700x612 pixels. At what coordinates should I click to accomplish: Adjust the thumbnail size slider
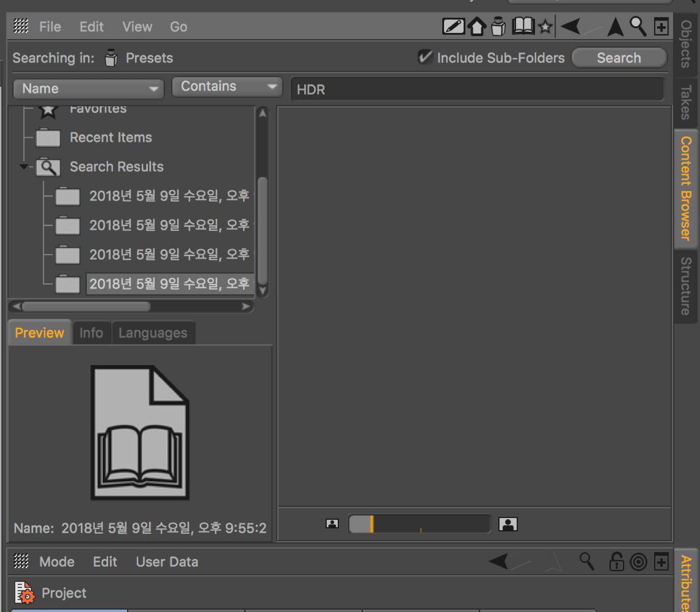[x=419, y=524]
